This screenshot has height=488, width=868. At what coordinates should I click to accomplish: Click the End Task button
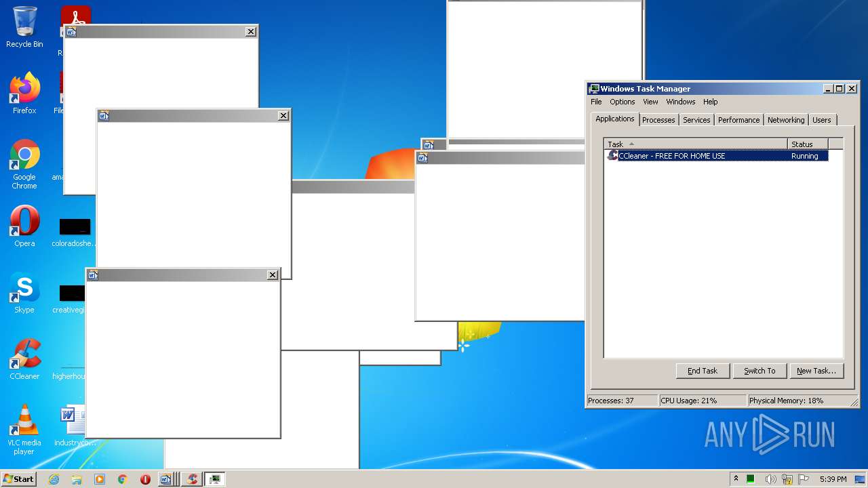(703, 371)
